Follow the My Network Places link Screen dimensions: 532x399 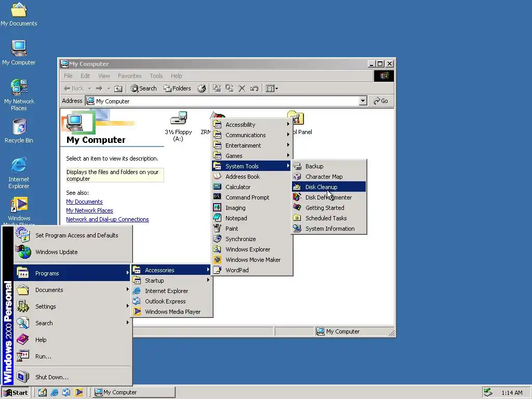[89, 210]
